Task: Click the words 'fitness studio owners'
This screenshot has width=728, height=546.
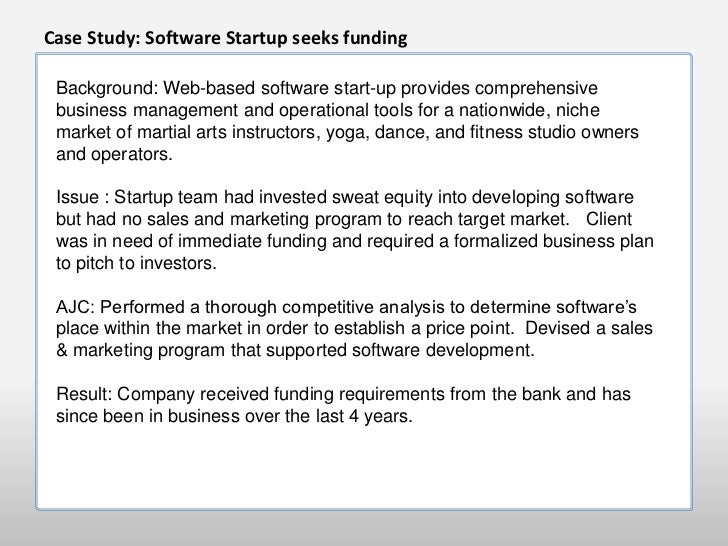Action: point(558,133)
